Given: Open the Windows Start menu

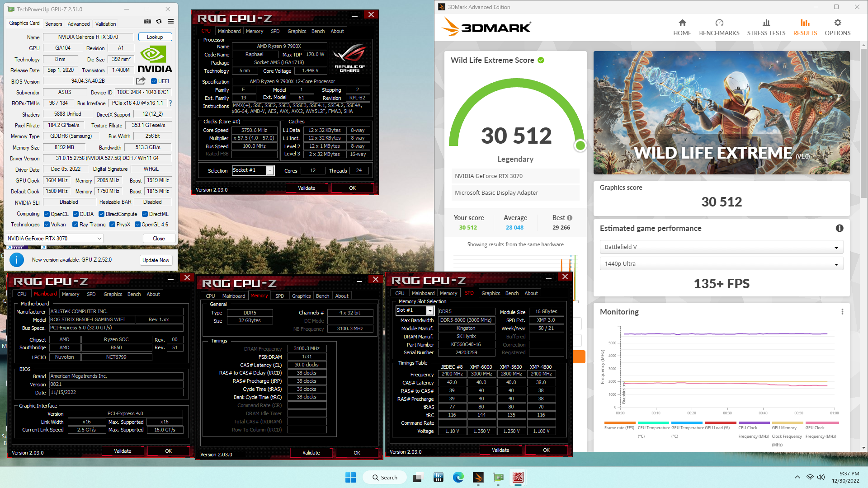Looking at the screenshot, I should [350, 478].
